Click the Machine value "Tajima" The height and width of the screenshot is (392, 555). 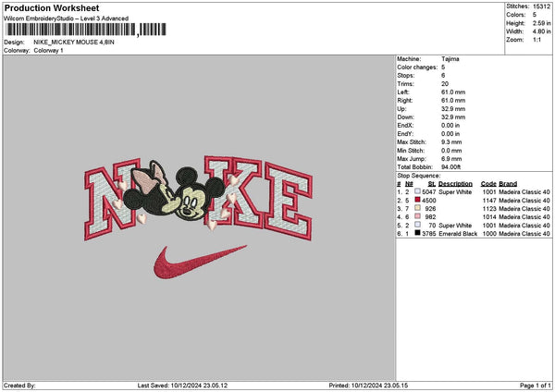(450, 59)
